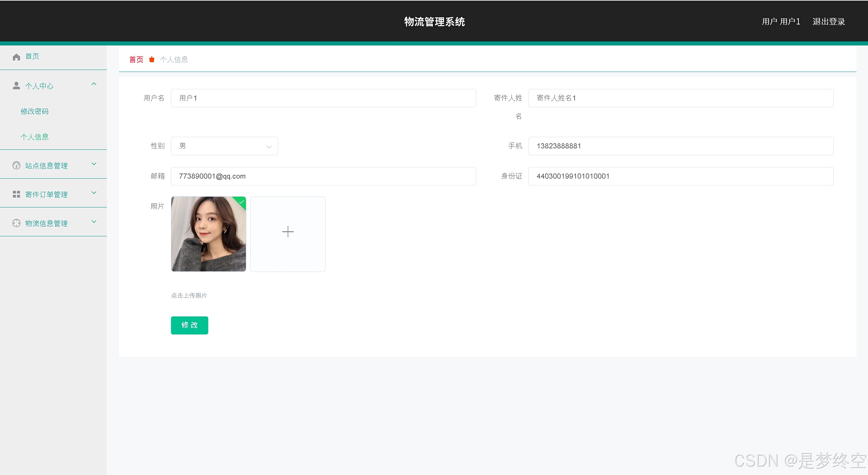Viewport: 868px width, 475px height.
Task: Select 个人信息 sidebar item
Action: pyautogui.click(x=35, y=137)
